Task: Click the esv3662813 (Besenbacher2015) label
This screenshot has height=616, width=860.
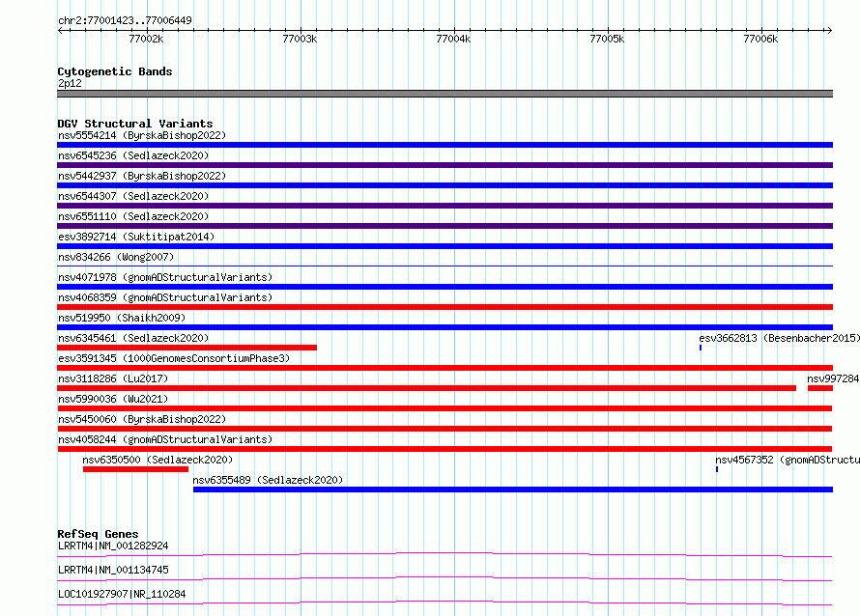Action: coord(780,338)
